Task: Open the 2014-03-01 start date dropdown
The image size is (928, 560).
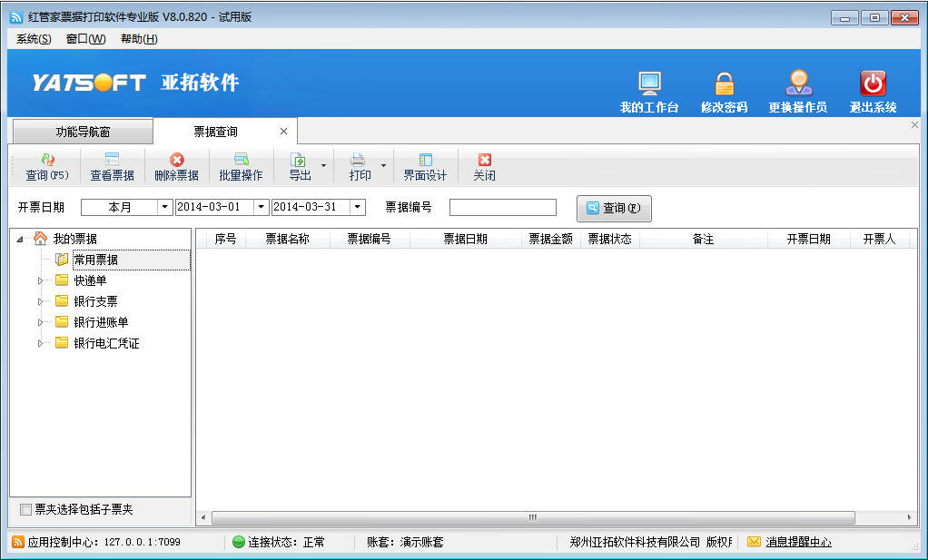Action: tap(261, 207)
